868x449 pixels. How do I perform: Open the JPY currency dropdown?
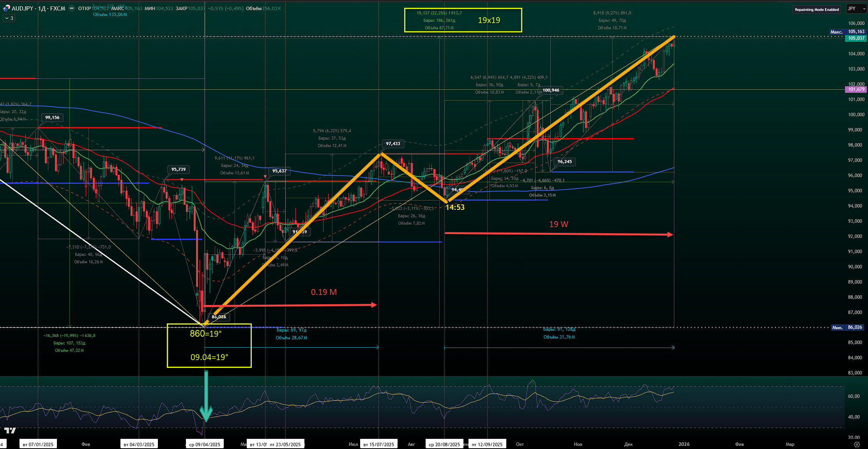tap(856, 9)
